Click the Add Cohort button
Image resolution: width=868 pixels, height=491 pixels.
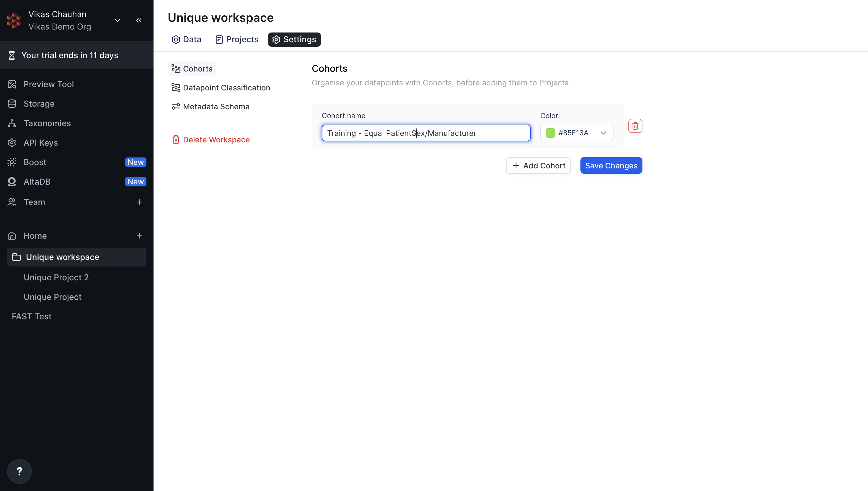[x=538, y=165]
